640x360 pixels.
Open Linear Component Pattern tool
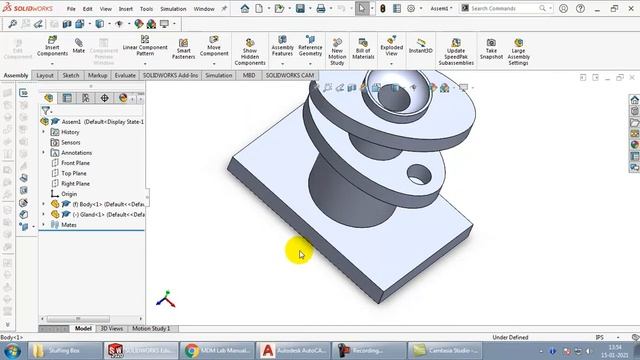pyautogui.click(x=145, y=46)
